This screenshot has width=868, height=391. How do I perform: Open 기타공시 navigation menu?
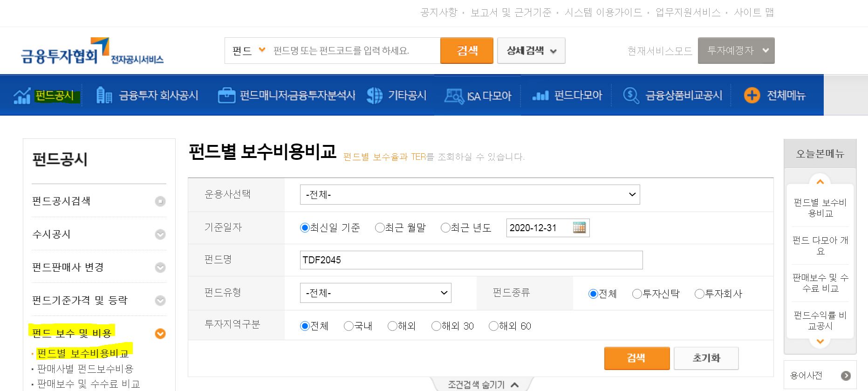coord(407,96)
